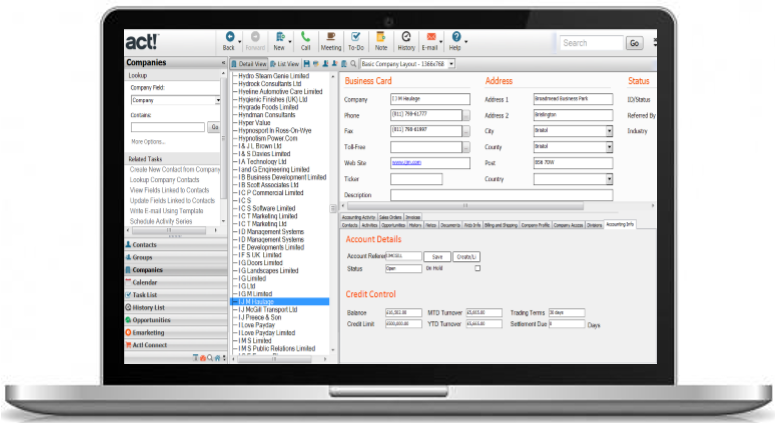Screen dimensions: 778x428
Task: Open Contacts in the navigation bar
Action: point(176,245)
